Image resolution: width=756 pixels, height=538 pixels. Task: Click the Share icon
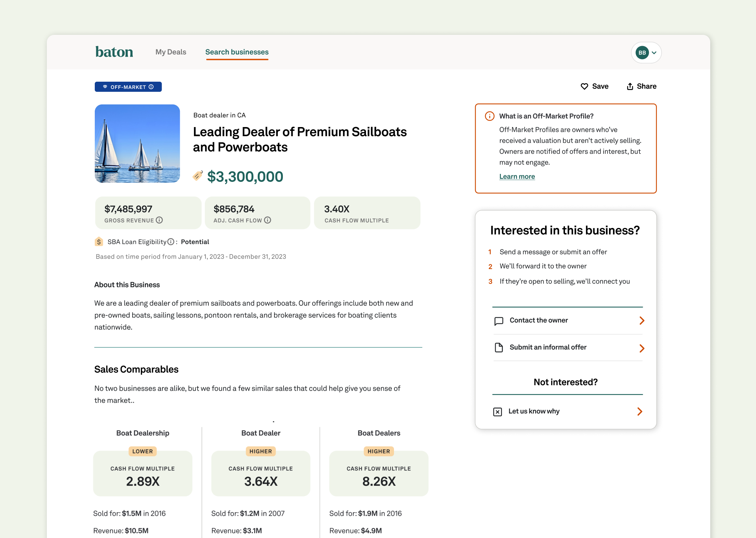(x=630, y=86)
